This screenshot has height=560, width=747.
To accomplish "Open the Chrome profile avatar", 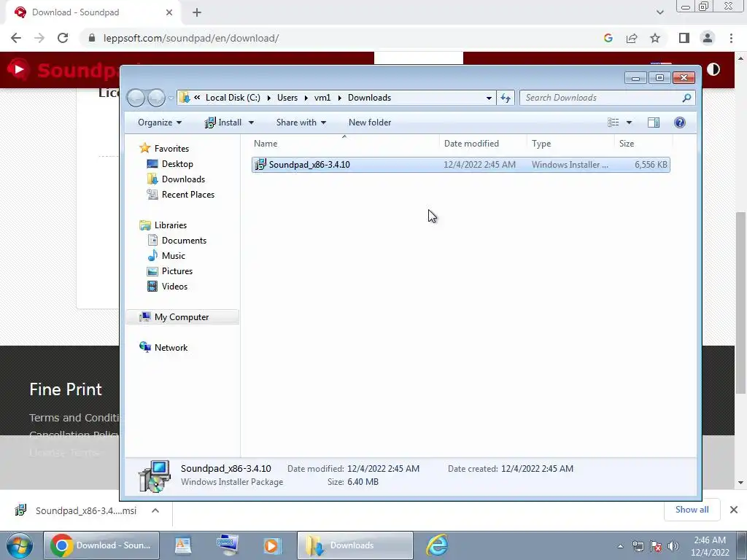I will pyautogui.click(x=708, y=38).
